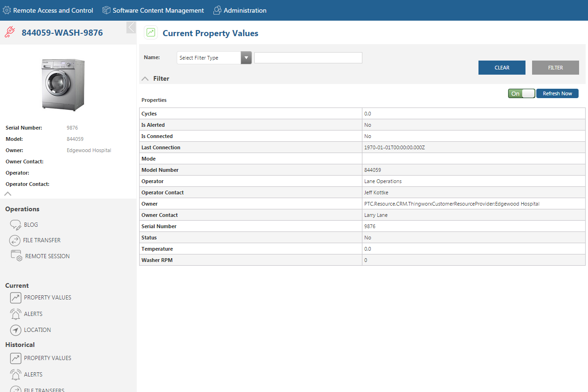
Task: Click the filter name text field
Action: tap(308, 58)
